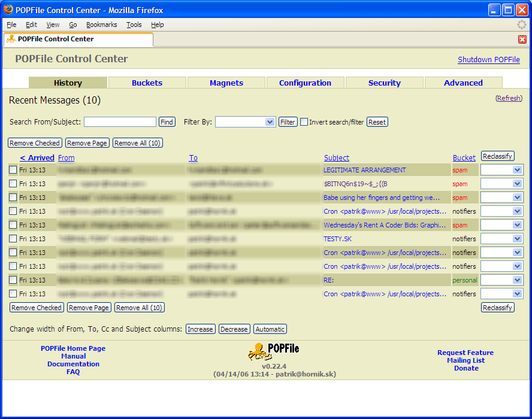The height and width of the screenshot is (419, 532).
Task: Sort messages by Subject column
Action: (x=337, y=157)
